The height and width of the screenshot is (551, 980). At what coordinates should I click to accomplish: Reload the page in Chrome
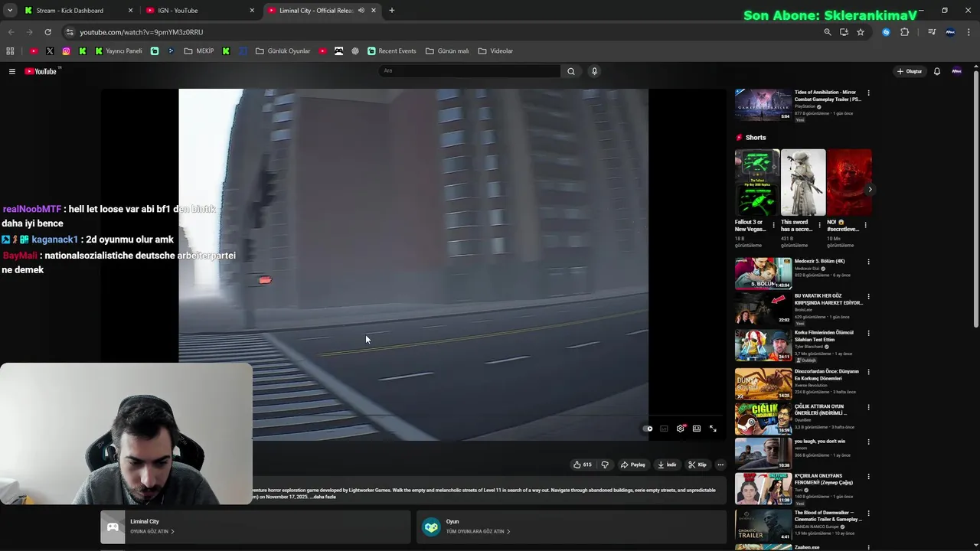pyautogui.click(x=47, y=32)
